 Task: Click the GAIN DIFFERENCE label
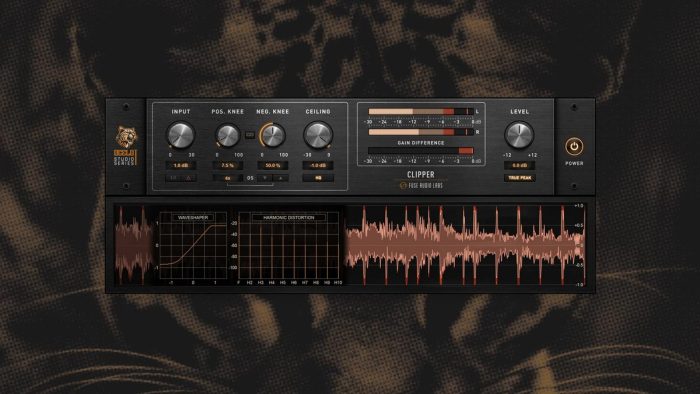tap(421, 143)
